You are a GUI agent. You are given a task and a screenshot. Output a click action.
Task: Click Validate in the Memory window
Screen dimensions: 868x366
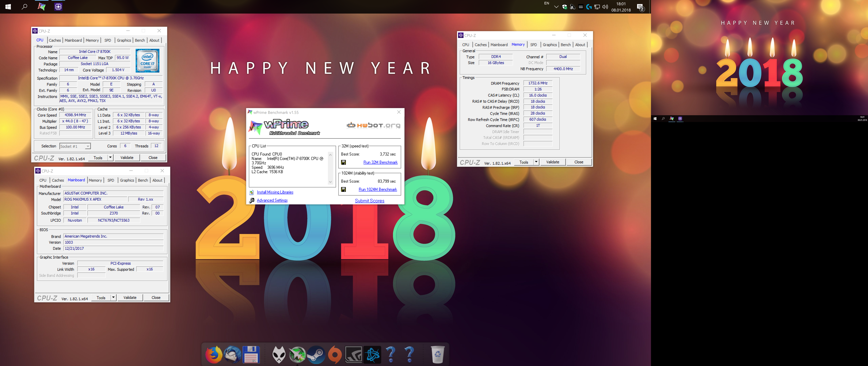click(553, 162)
